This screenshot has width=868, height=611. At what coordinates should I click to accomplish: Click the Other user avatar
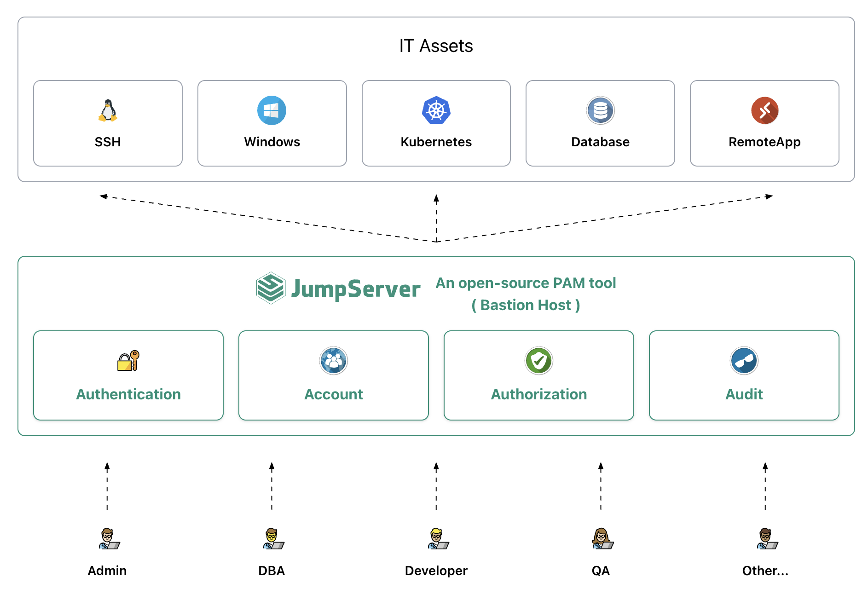767,538
